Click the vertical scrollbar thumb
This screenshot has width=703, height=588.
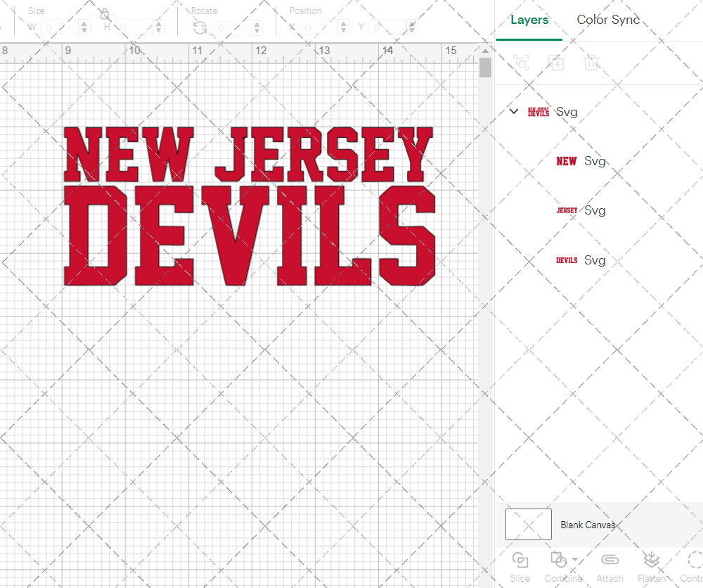[485, 68]
